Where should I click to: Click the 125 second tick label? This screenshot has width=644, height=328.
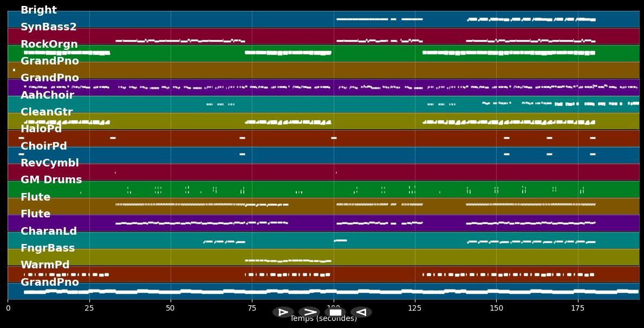415,308
